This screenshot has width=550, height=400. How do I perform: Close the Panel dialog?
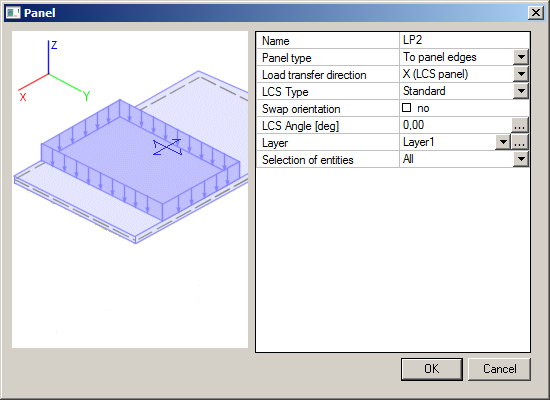[x=536, y=13]
